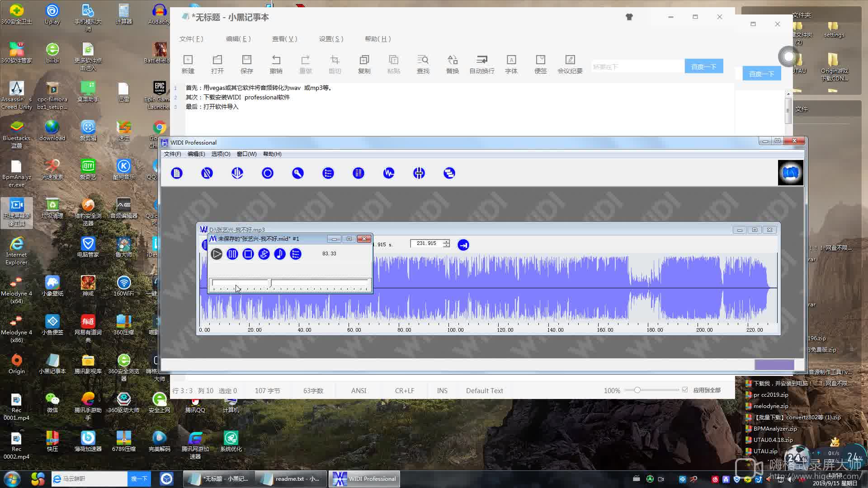
Task: Stop MIDI playback in WIDI
Action: pos(248,254)
